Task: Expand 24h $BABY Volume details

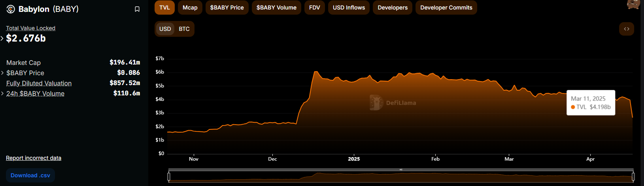Action: coord(2,93)
